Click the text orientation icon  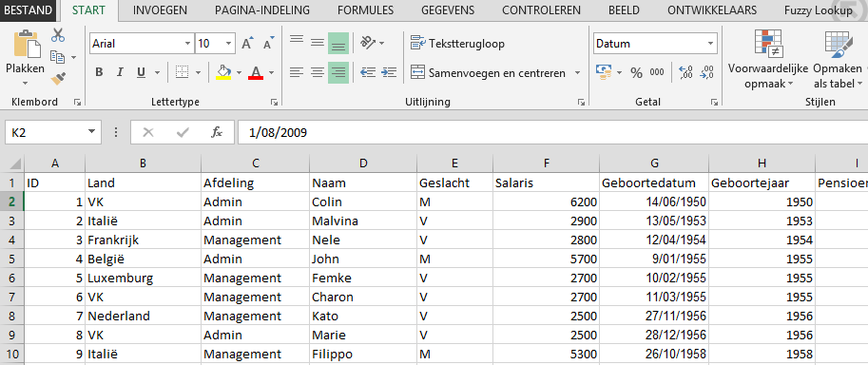pyautogui.click(x=368, y=43)
